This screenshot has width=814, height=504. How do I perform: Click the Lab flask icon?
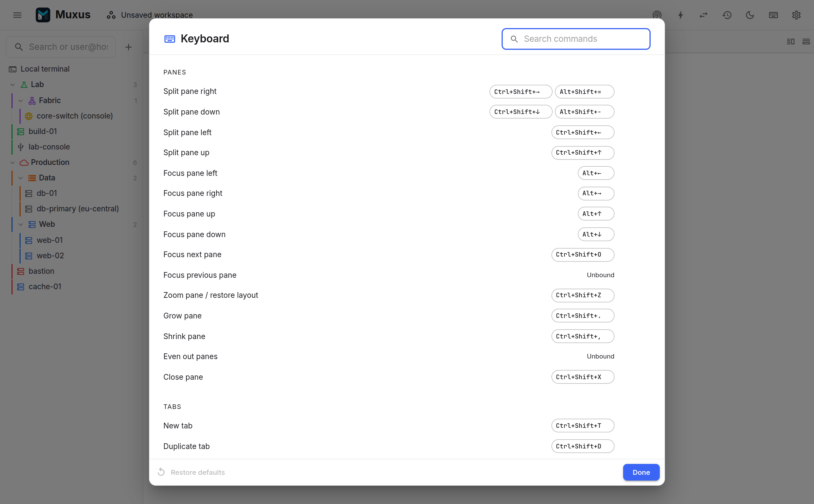tap(24, 85)
